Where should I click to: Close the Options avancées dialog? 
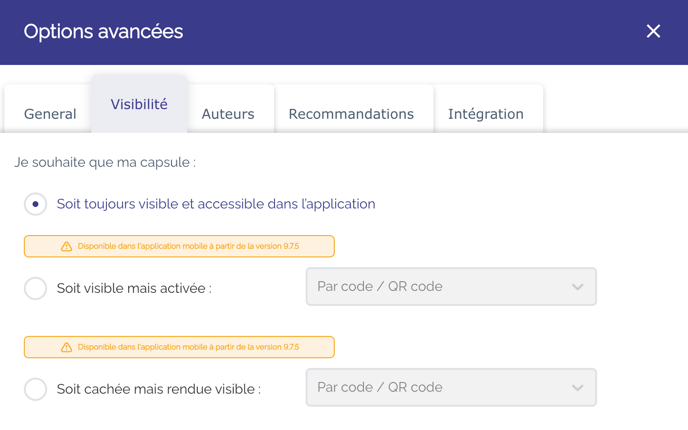tap(653, 32)
